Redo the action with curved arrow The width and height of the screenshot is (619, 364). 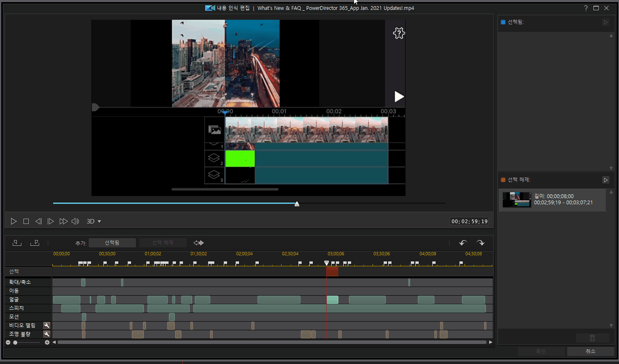(481, 243)
